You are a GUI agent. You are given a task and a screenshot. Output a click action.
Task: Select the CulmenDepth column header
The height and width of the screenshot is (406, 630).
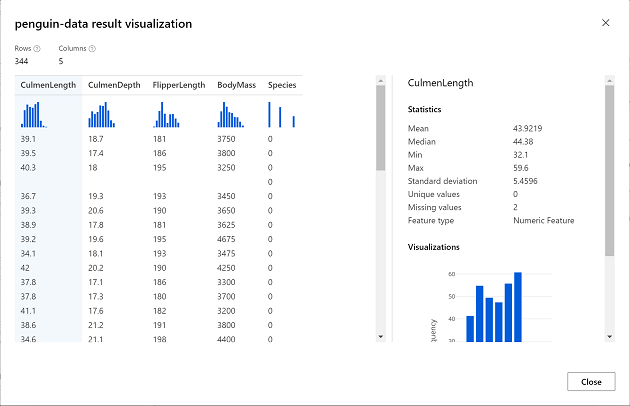[x=114, y=85]
